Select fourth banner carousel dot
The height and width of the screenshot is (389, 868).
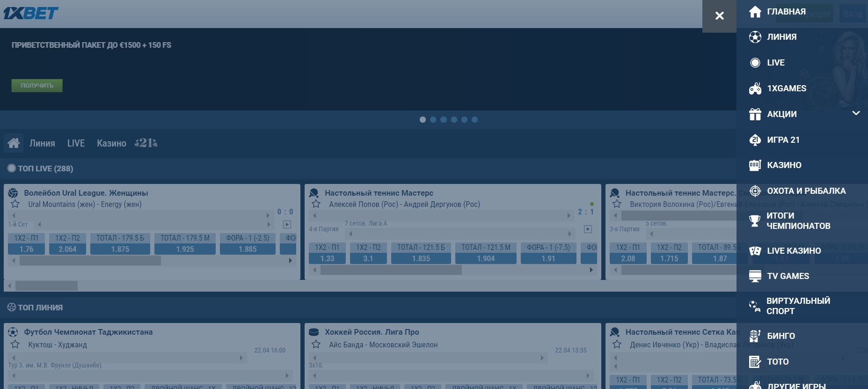click(454, 120)
